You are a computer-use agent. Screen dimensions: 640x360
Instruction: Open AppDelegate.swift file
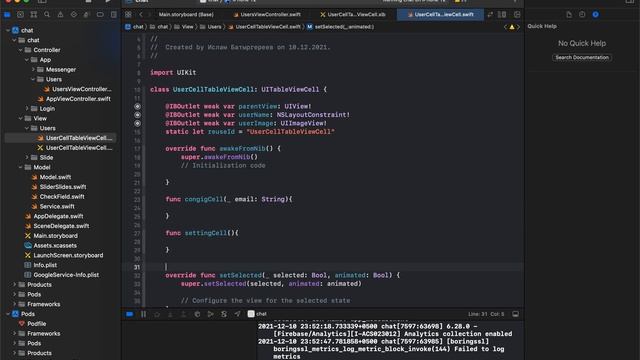click(54, 216)
